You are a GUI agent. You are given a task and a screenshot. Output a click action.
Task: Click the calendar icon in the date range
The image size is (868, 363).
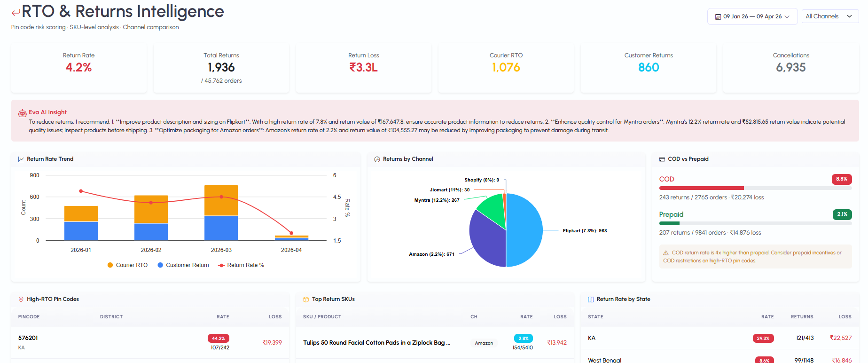click(x=718, y=17)
